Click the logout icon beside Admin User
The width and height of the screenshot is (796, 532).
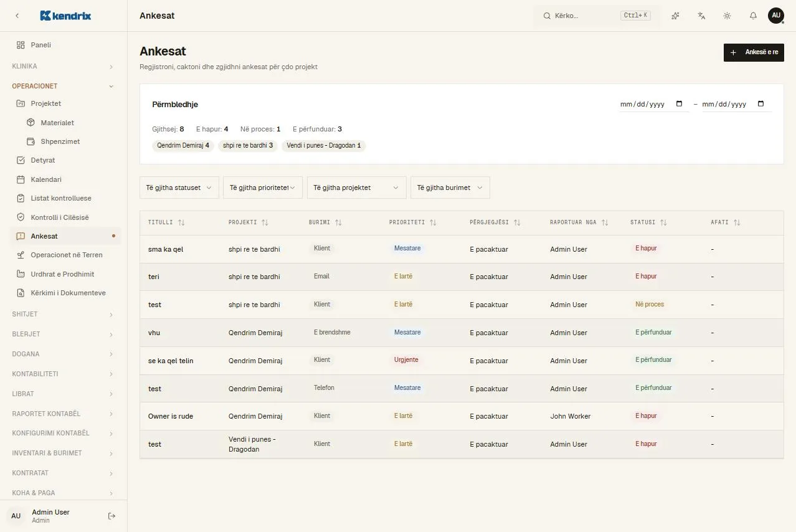pyautogui.click(x=112, y=516)
